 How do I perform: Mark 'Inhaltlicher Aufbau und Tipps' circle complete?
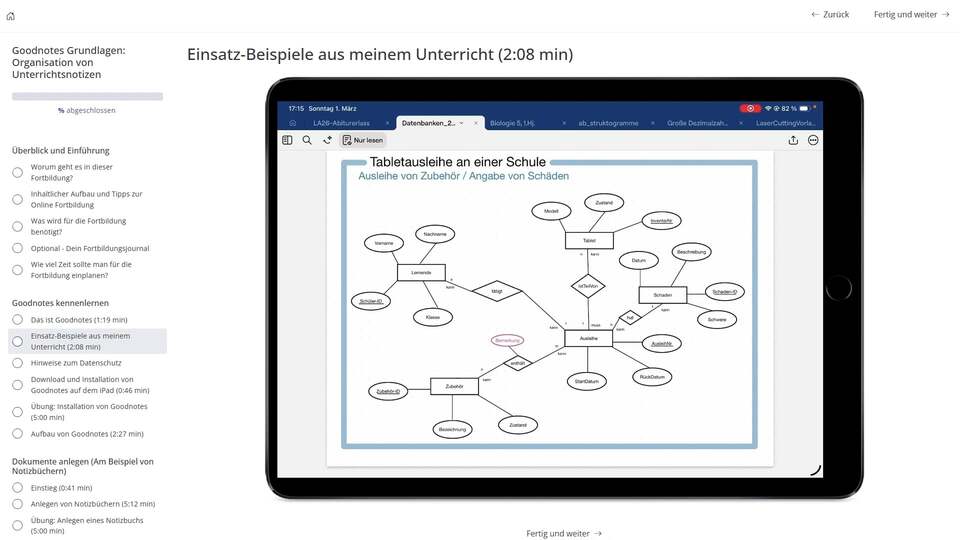click(18, 200)
